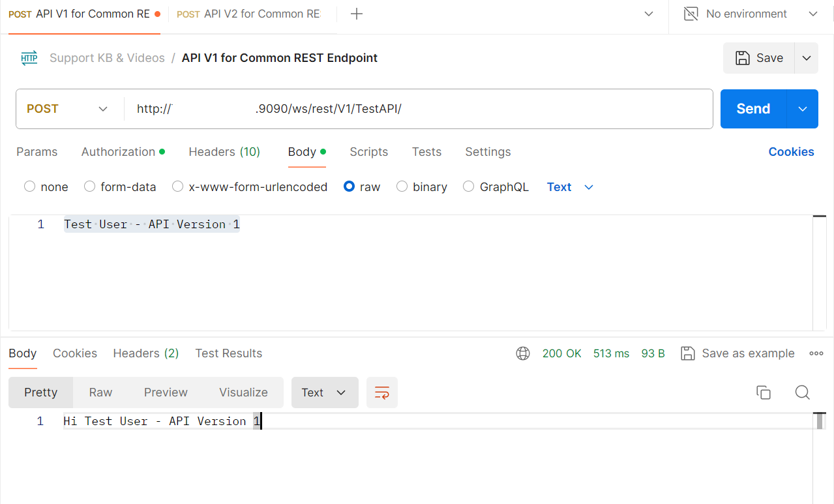Viewport: 834px width, 504px height.
Task: Click the Send button
Action: (x=752, y=108)
